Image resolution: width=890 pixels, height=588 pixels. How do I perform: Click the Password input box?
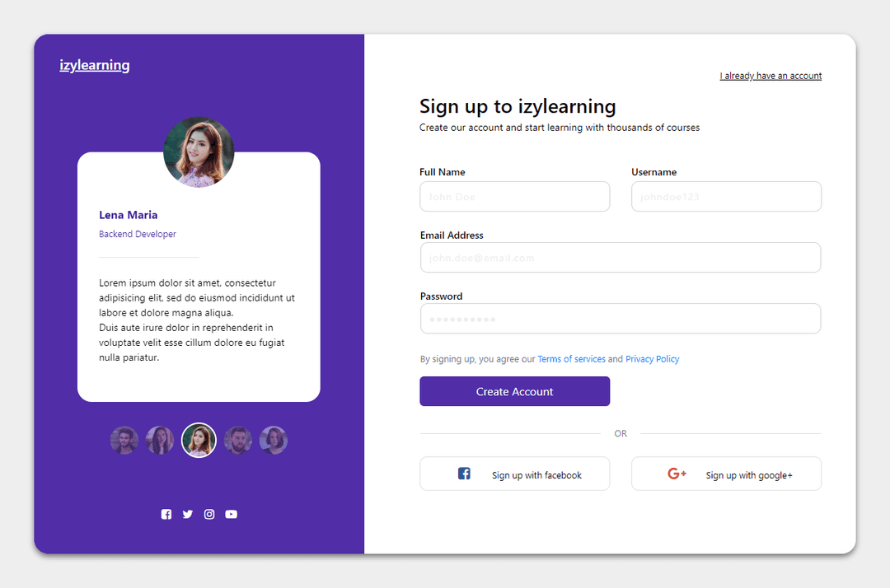[x=620, y=318]
